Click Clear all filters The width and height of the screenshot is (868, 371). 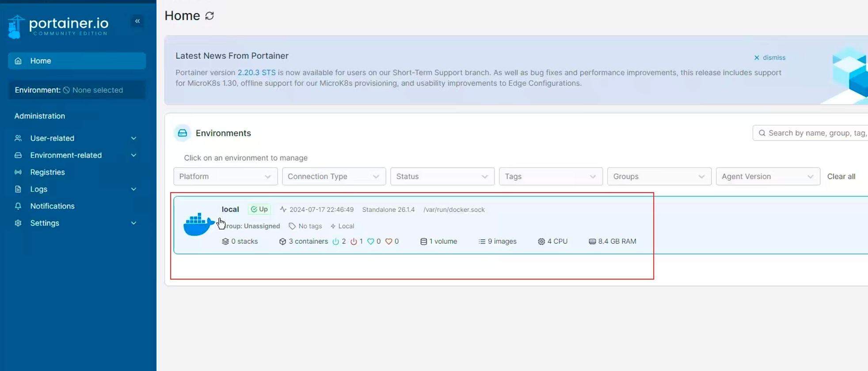point(841,176)
